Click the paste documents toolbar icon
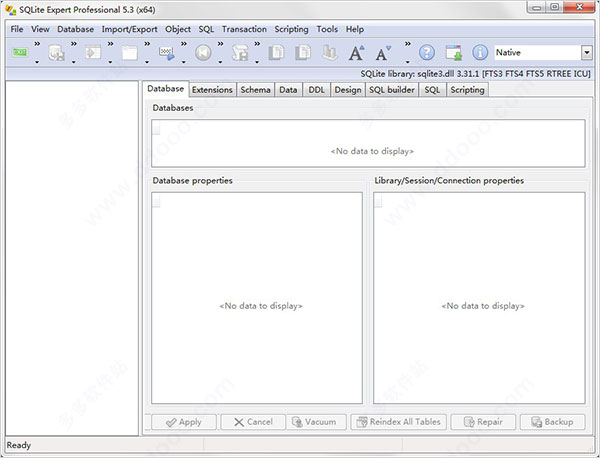This screenshot has height=458, width=600. [303, 52]
